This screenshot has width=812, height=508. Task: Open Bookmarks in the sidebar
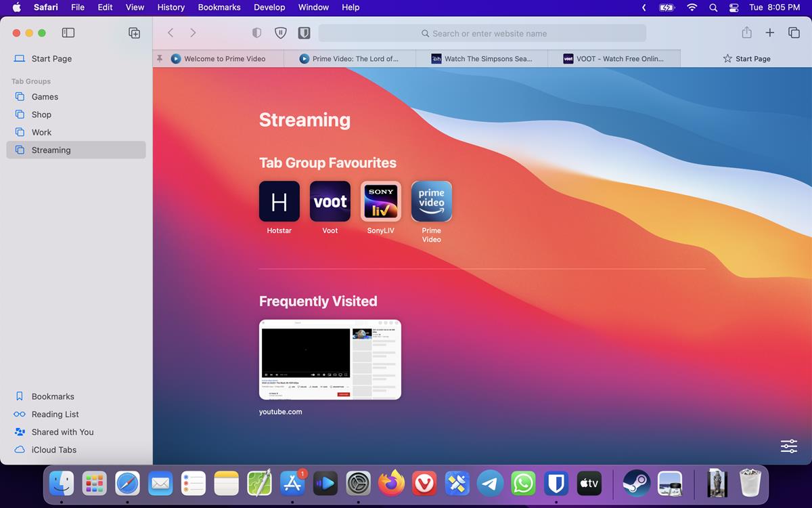pyautogui.click(x=76, y=396)
